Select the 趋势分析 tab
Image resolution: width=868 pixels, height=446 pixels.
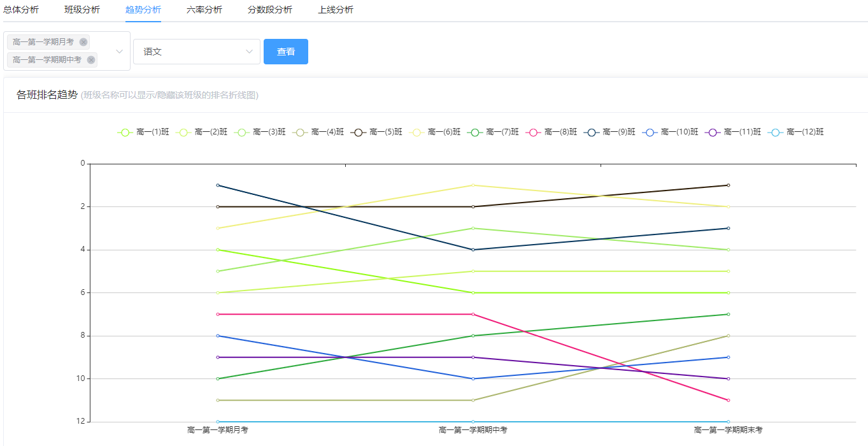coord(143,10)
